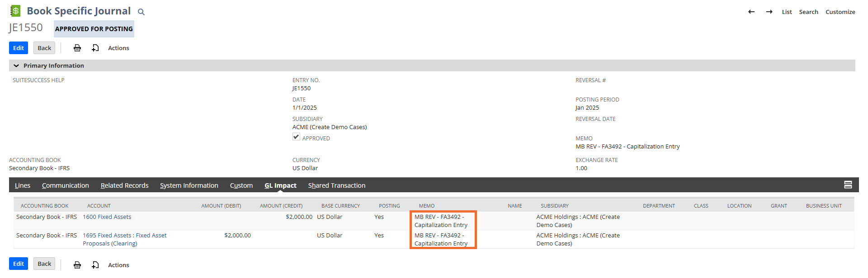
Task: Click the bottom new note icon
Action: pyautogui.click(x=95, y=265)
